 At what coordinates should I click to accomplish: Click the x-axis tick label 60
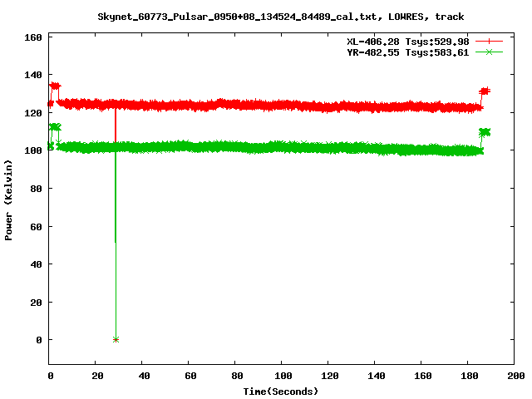[190, 376]
